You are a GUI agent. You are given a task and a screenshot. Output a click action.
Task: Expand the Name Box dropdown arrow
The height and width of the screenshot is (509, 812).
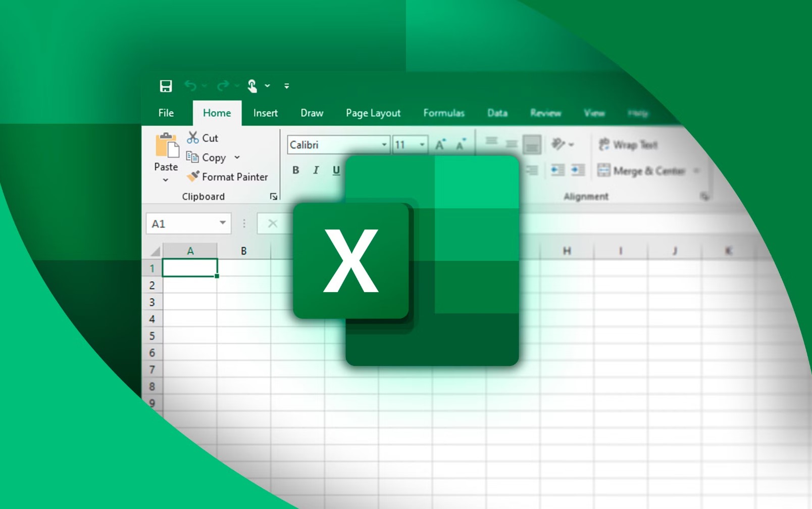(222, 223)
